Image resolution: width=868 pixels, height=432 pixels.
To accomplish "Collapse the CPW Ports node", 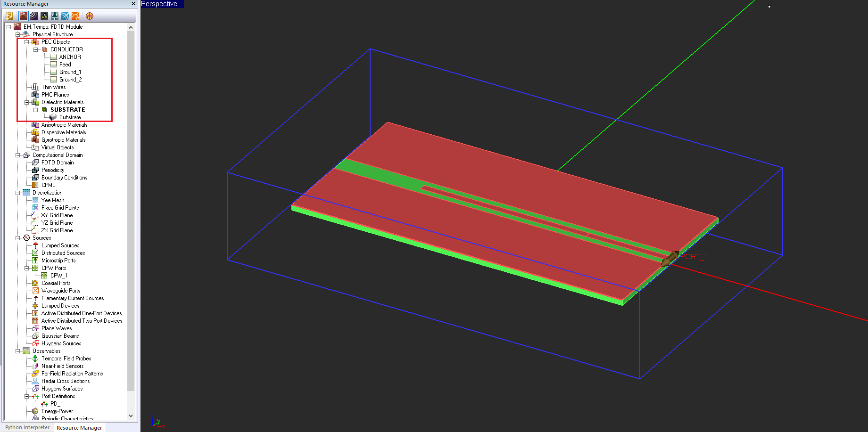I will 27,268.
